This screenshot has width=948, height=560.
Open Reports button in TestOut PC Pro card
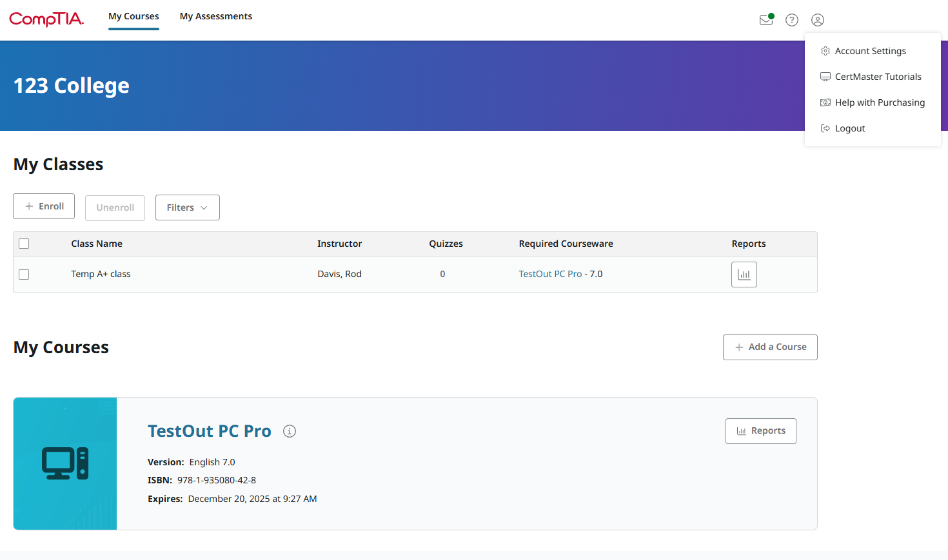[x=761, y=431]
